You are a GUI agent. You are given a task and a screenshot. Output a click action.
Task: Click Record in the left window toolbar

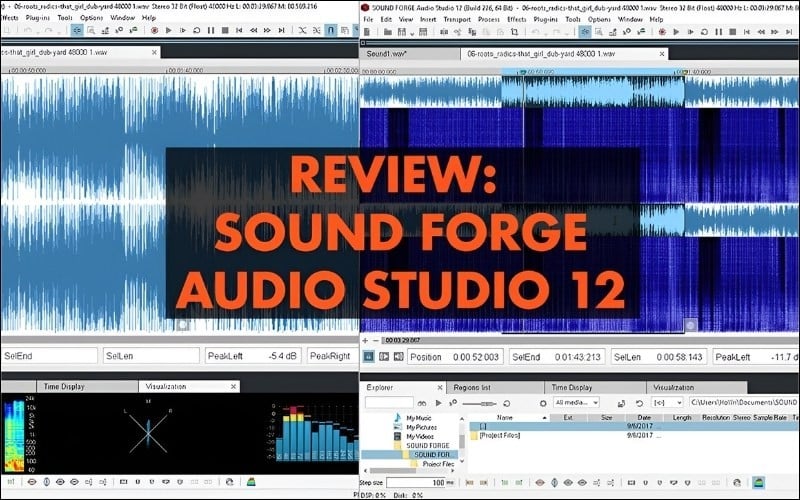(154, 31)
